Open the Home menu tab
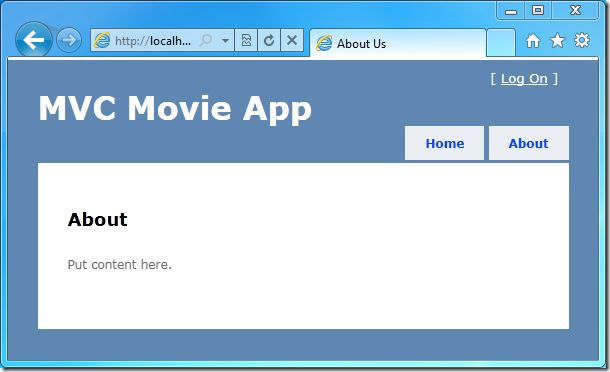Viewport: 610px width, 372px height. click(444, 143)
